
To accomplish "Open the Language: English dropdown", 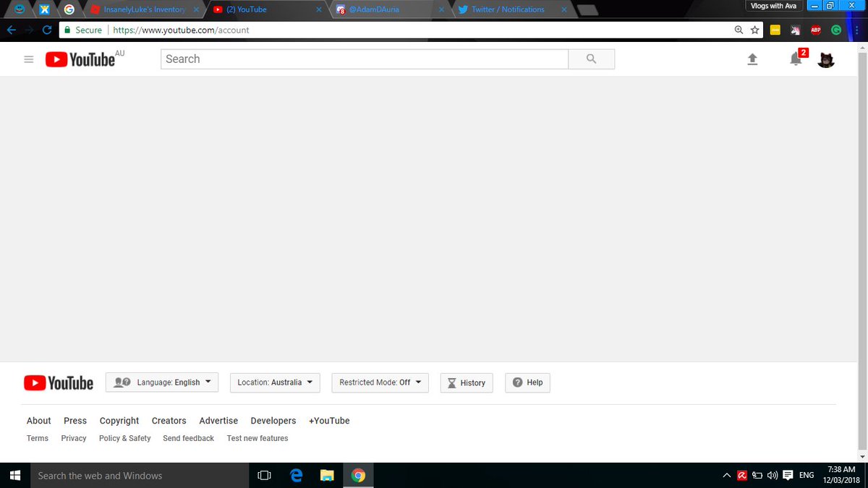I will click(x=162, y=382).
